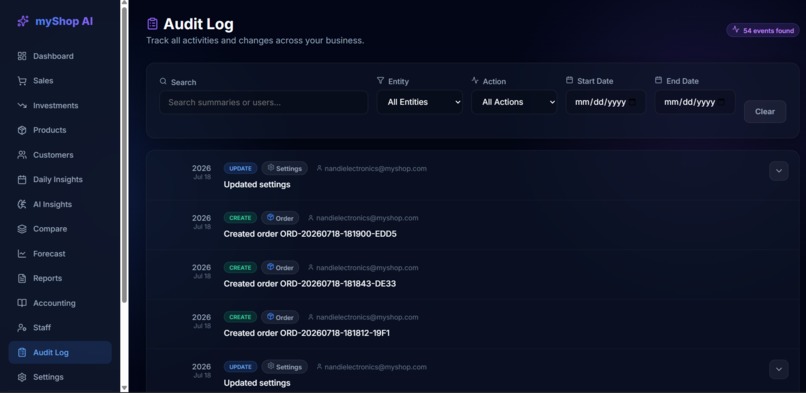Click the Reports document icon
The width and height of the screenshot is (806, 393).
pyautogui.click(x=22, y=278)
